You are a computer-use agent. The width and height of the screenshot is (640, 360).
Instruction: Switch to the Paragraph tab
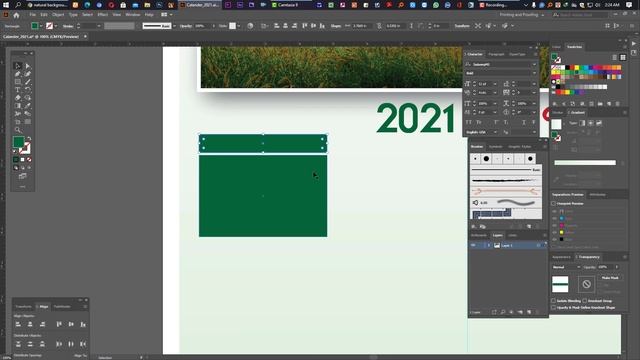(496, 54)
